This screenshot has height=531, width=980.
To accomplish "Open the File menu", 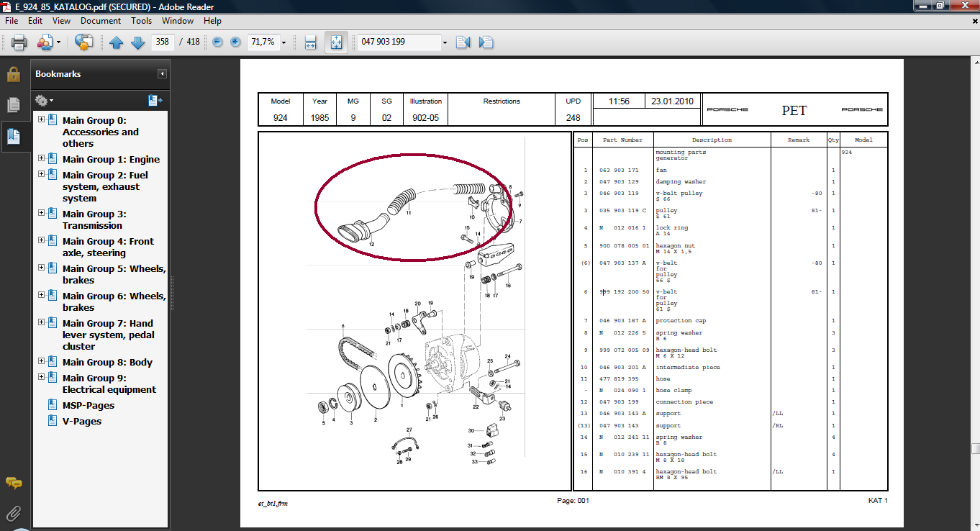I will (x=12, y=21).
